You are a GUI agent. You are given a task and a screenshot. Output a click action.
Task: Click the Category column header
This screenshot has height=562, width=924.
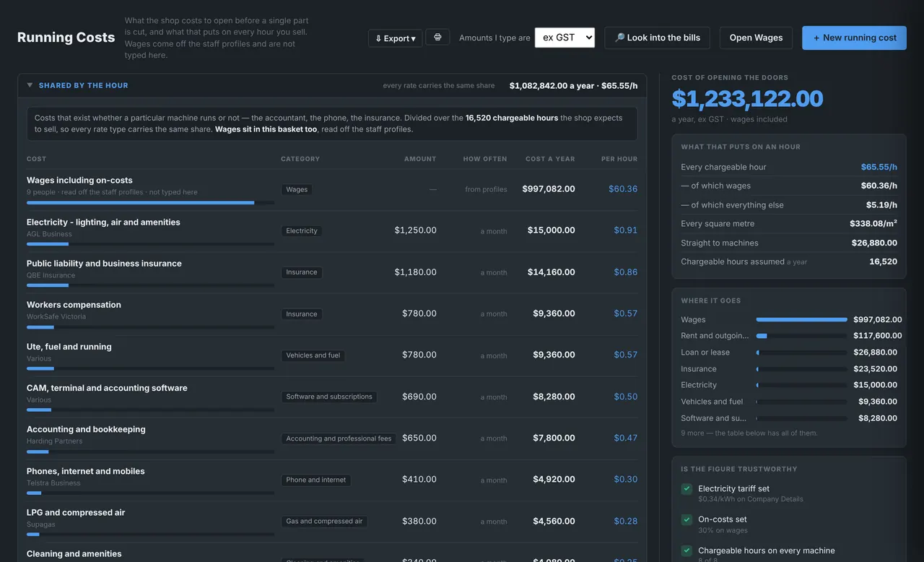300,159
